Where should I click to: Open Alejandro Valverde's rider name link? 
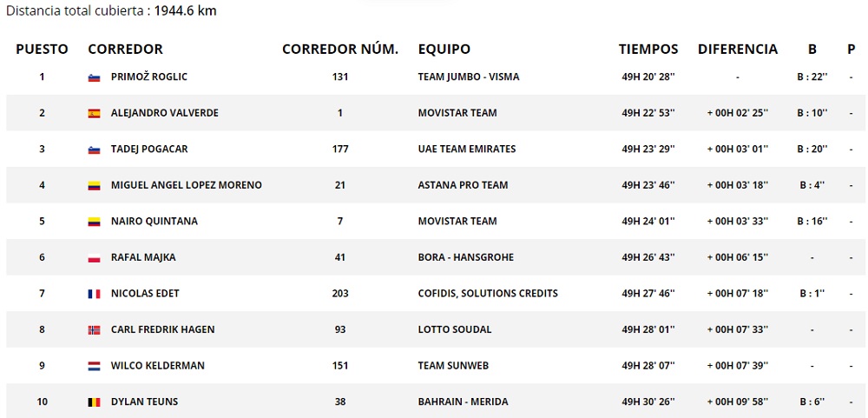(x=165, y=113)
